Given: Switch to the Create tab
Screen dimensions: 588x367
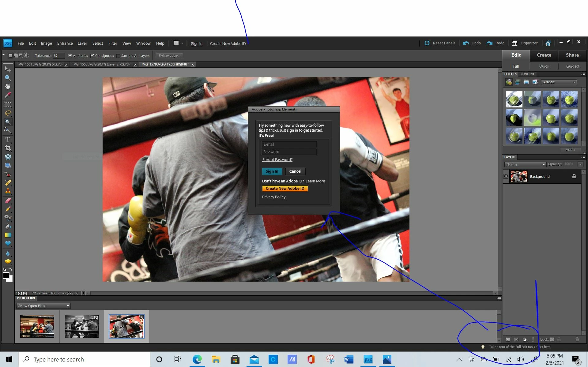Looking at the screenshot, I should tap(544, 55).
